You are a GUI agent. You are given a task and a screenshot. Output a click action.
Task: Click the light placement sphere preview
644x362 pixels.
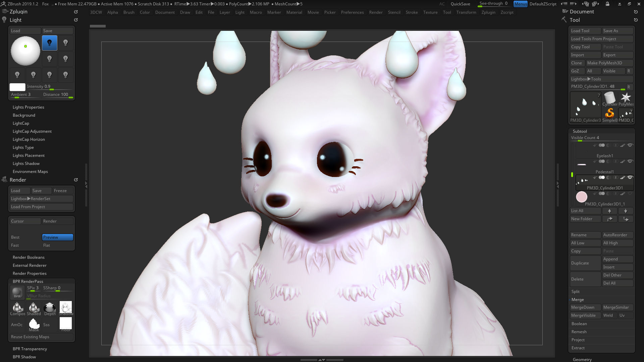point(25,51)
